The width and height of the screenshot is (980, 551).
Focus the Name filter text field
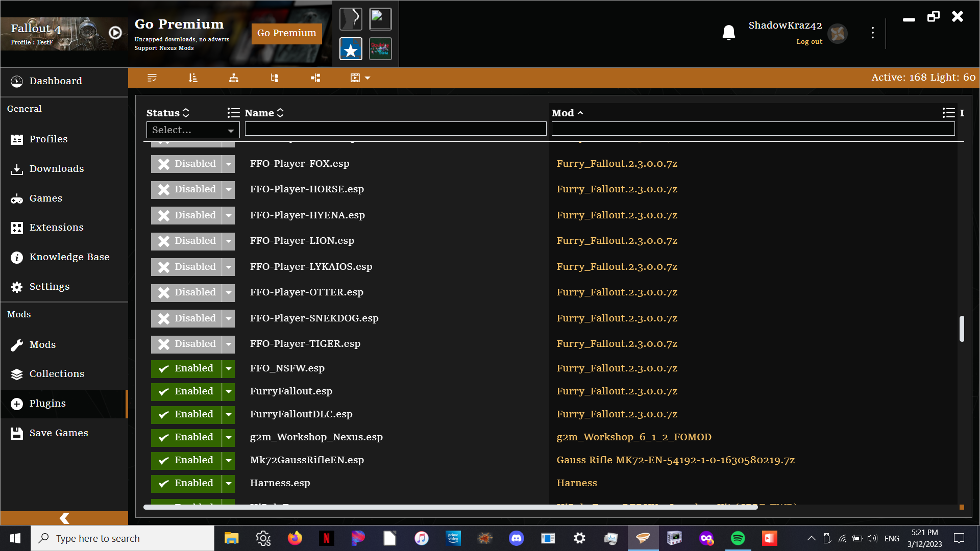396,129
